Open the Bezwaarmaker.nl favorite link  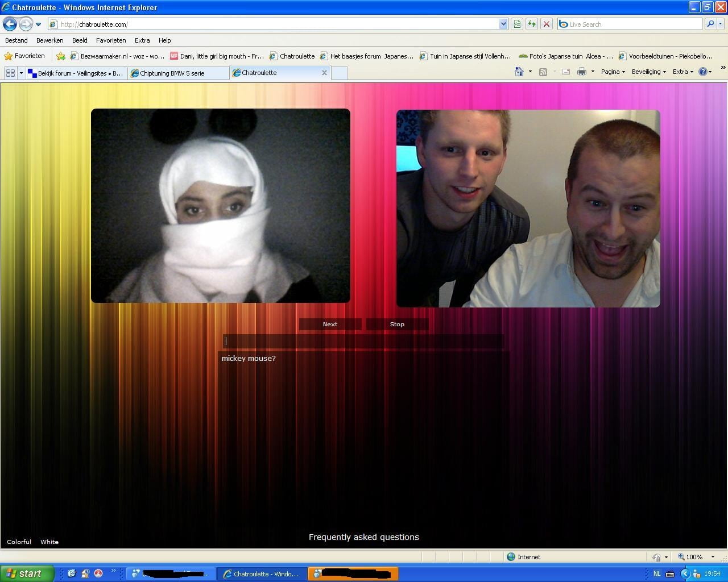(117, 56)
